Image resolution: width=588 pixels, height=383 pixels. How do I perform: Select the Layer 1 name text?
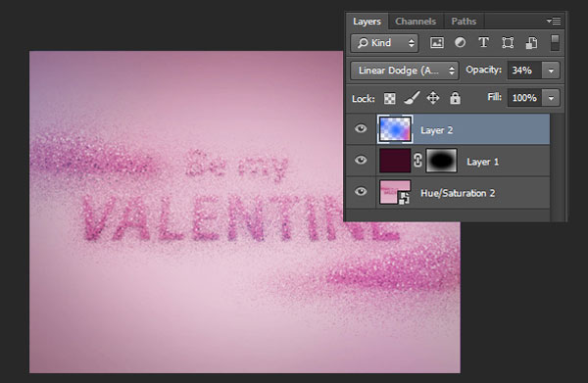pos(483,162)
